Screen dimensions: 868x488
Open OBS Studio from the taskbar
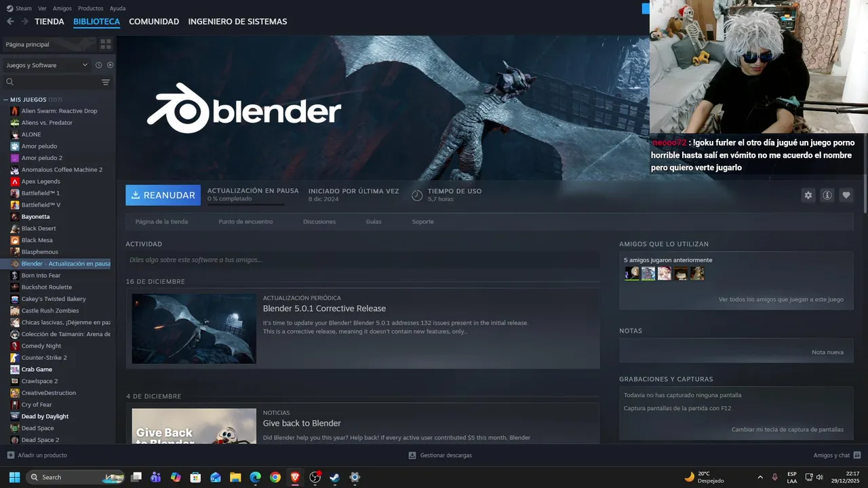point(315,477)
